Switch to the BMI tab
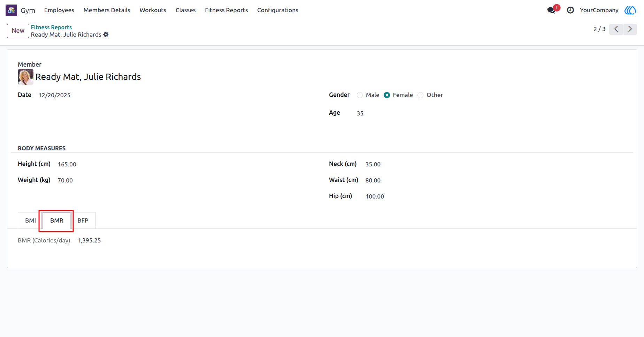The image size is (644, 337). (x=30, y=220)
